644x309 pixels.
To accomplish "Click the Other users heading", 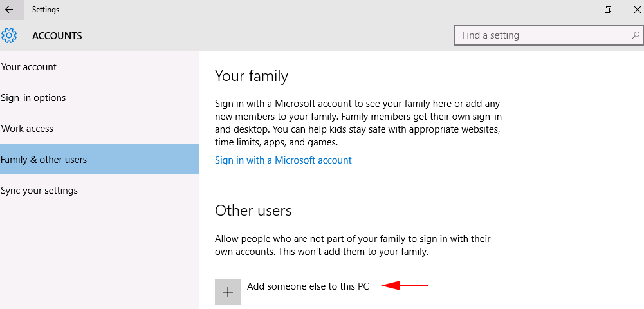I will 253,211.
